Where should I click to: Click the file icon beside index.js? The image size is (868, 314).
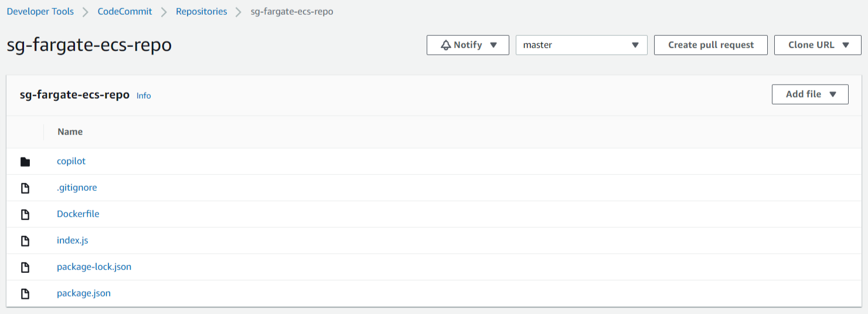[25, 241]
